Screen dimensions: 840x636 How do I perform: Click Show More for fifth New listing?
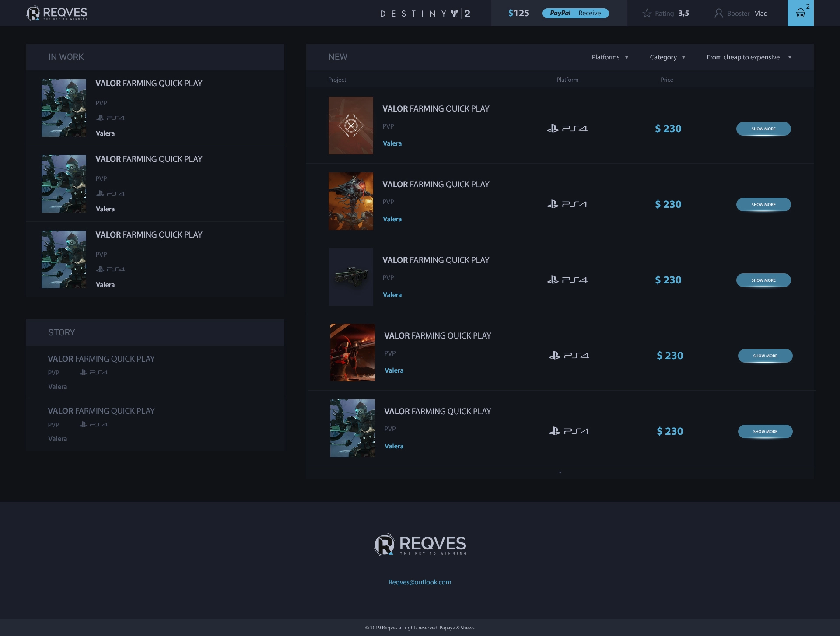[765, 431]
